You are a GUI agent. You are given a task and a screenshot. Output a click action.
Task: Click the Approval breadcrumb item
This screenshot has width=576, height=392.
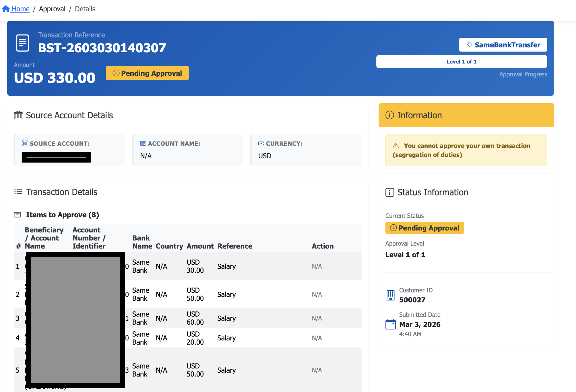tap(52, 9)
